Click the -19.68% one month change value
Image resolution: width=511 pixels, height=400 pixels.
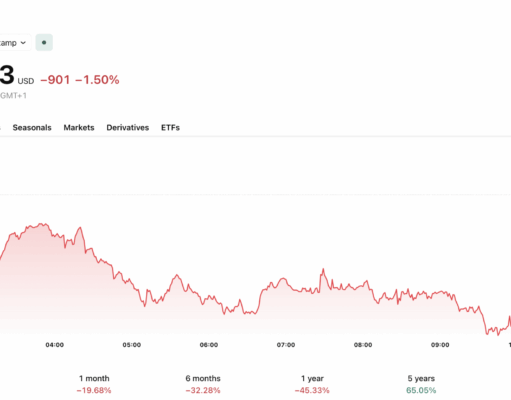click(x=94, y=390)
